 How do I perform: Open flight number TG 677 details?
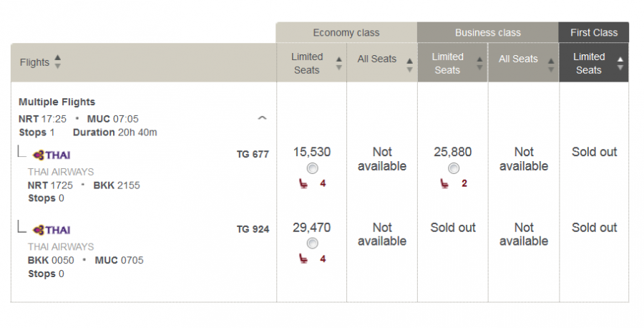[253, 154]
